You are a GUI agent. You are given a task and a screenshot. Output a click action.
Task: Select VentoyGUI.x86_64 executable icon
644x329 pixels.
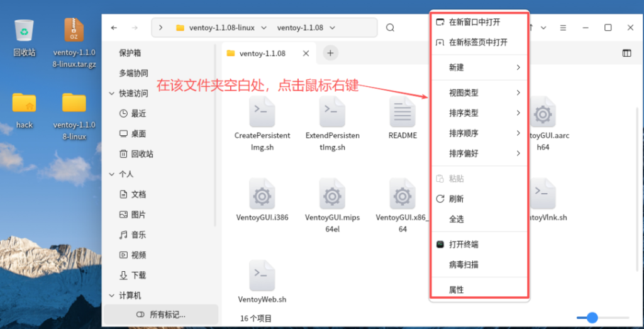402,194
